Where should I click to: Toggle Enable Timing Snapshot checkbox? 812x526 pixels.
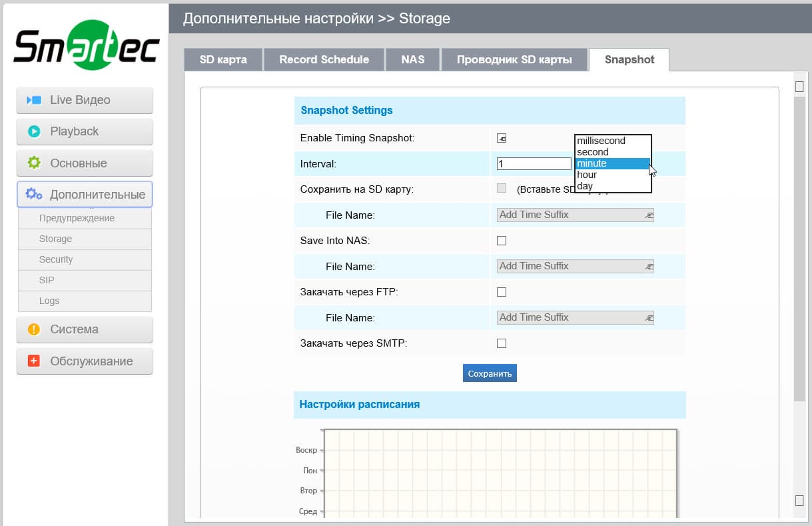click(502, 138)
